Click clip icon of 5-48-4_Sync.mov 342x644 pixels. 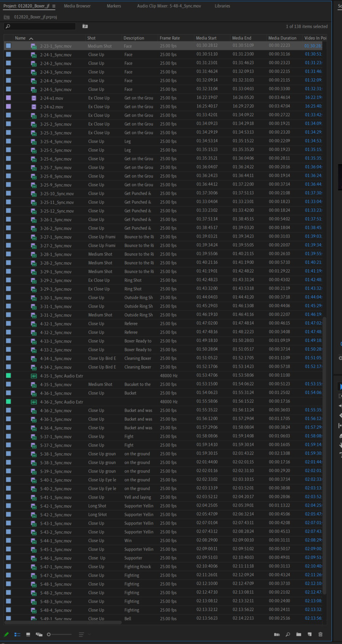[x=34, y=610]
